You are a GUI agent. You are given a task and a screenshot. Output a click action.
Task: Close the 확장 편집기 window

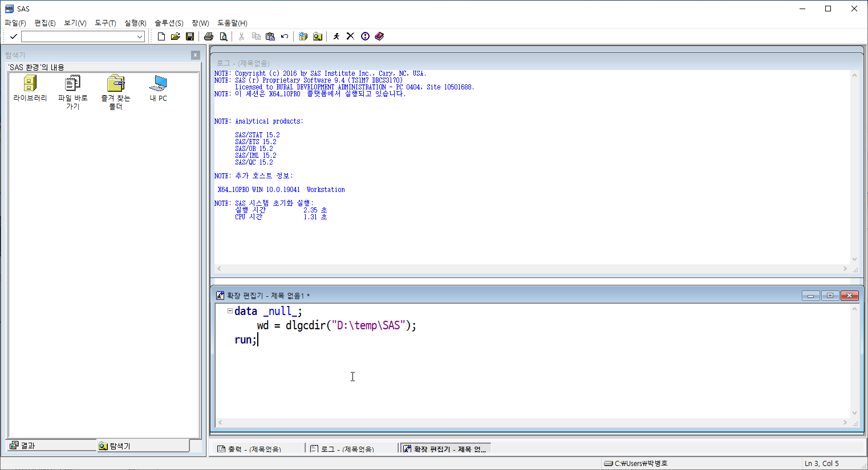pos(849,296)
